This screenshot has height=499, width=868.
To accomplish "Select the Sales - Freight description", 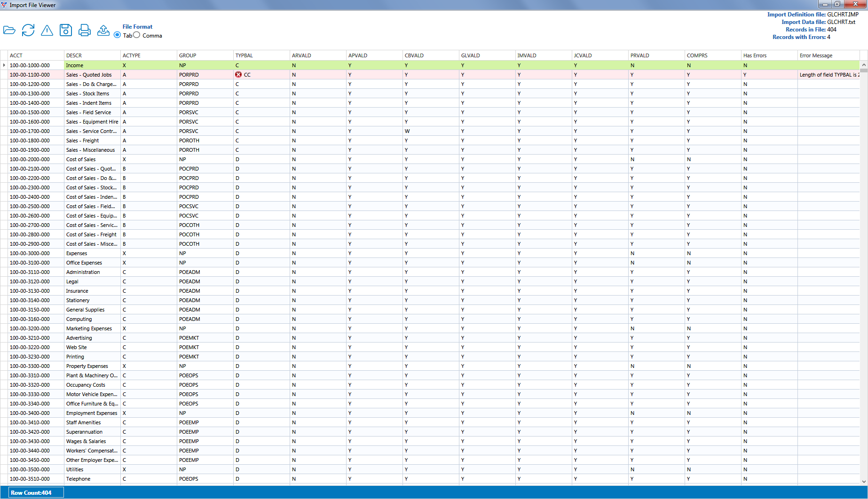I will click(92, 140).
